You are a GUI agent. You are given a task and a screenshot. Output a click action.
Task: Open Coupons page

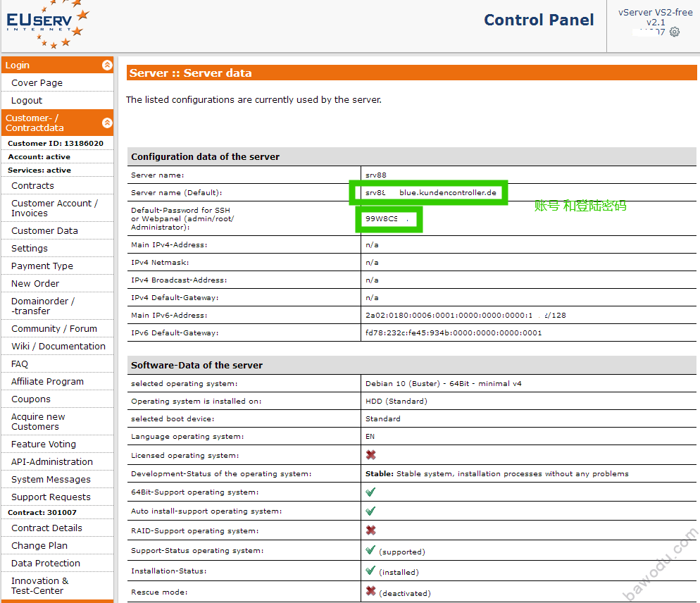click(30, 399)
